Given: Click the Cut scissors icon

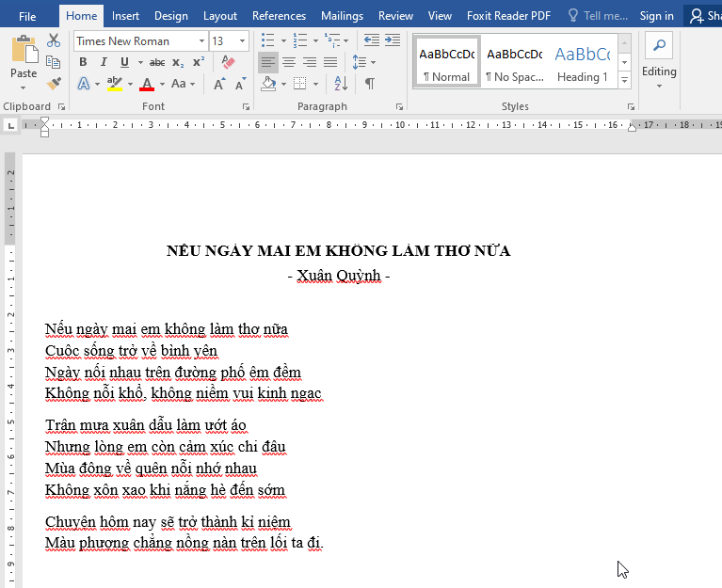Looking at the screenshot, I should 53,40.
